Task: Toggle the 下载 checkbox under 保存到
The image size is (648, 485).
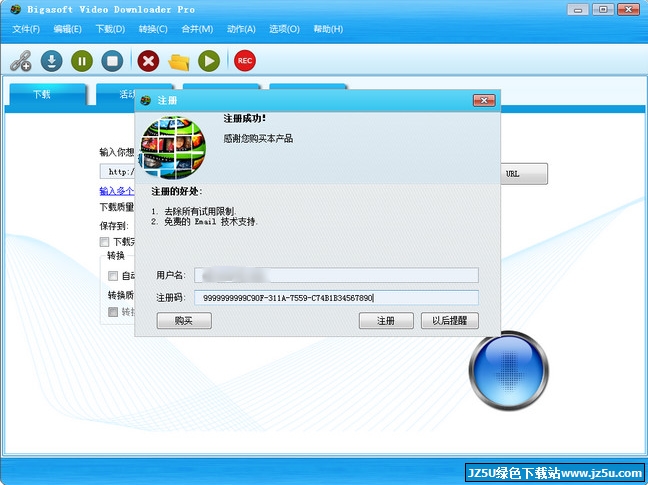Action: [105, 242]
